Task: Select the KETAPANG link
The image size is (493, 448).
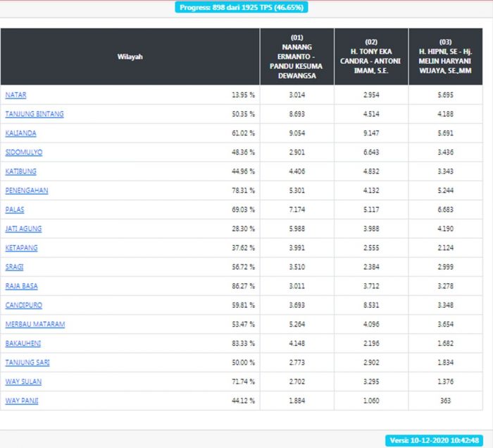Action: point(21,248)
